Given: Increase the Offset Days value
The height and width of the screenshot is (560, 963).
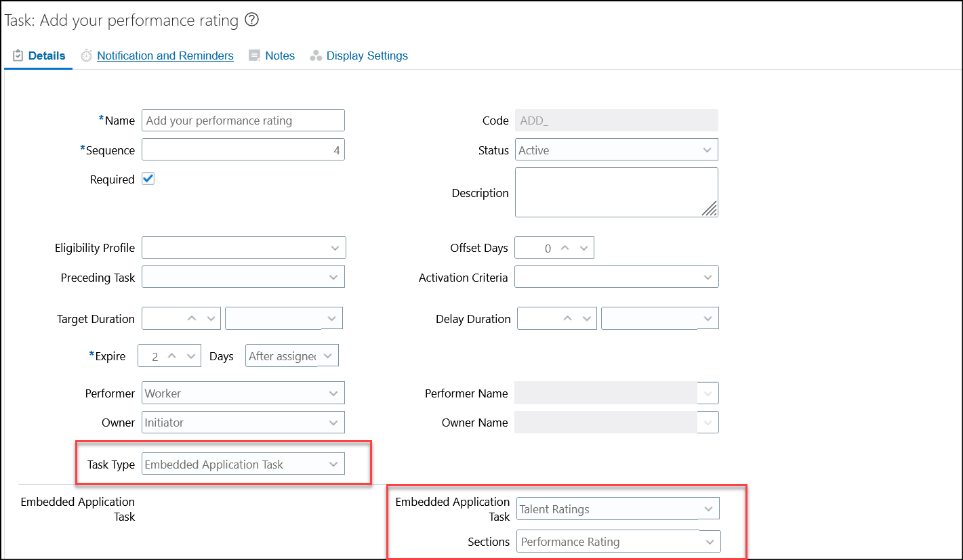Looking at the screenshot, I should click(x=564, y=248).
